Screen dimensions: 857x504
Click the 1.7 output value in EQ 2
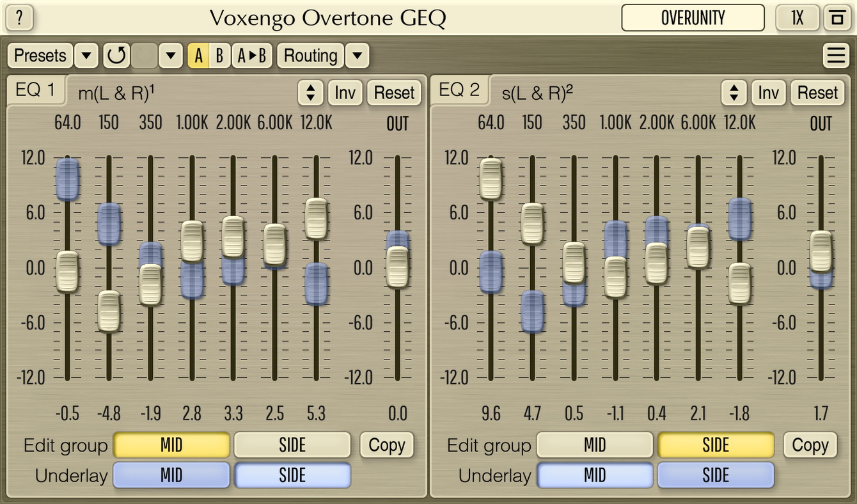point(821,414)
